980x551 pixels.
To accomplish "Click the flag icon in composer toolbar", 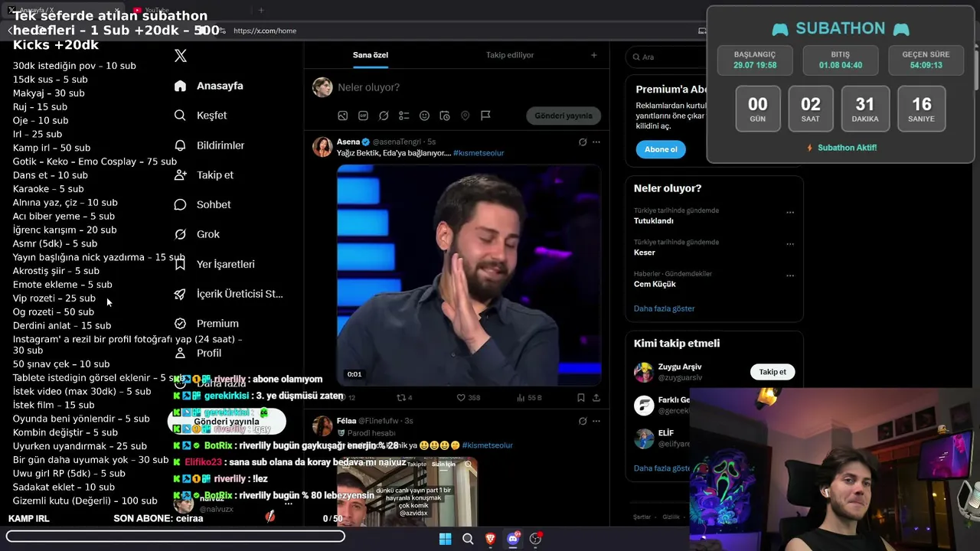I will coord(485,116).
